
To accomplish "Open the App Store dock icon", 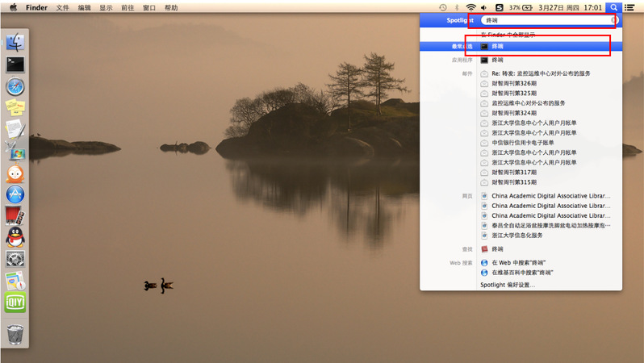I will [x=15, y=194].
